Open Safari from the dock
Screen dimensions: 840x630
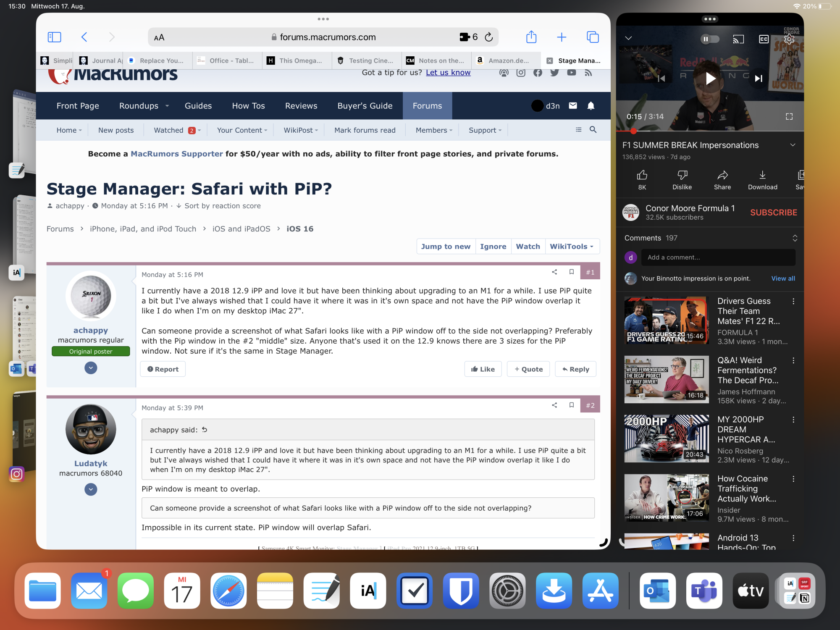click(228, 591)
